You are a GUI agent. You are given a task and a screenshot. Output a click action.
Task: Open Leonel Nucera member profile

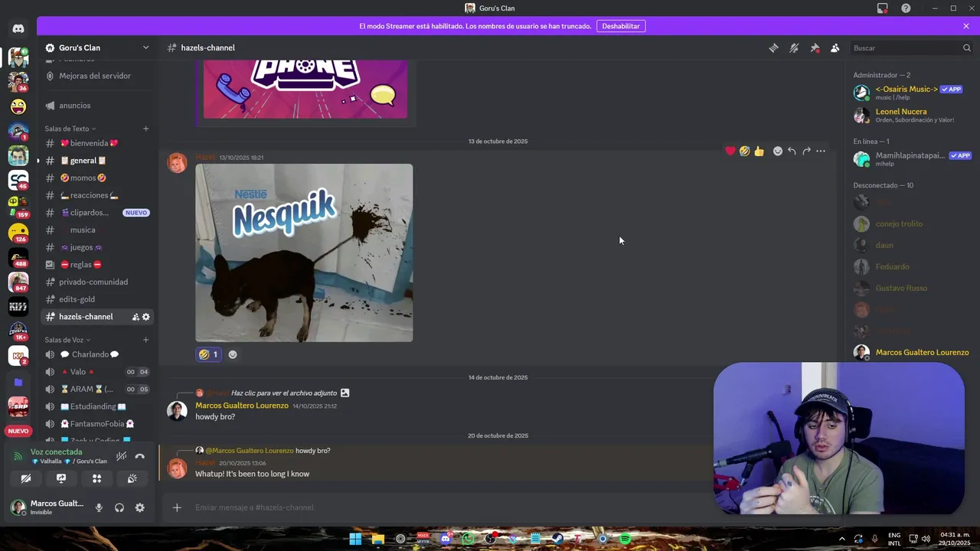click(x=913, y=115)
